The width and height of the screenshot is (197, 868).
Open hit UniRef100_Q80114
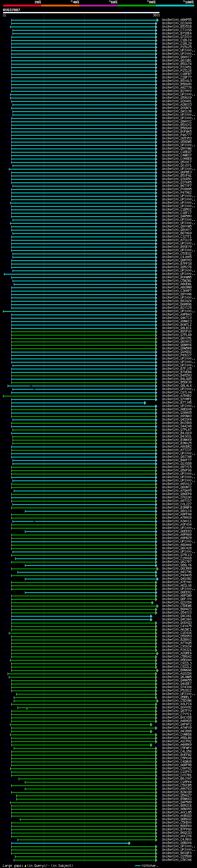pos(176,511)
